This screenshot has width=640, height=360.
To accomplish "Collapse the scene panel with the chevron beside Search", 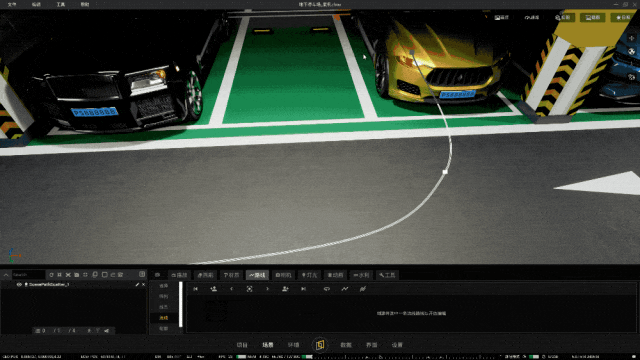I will (x=6, y=275).
